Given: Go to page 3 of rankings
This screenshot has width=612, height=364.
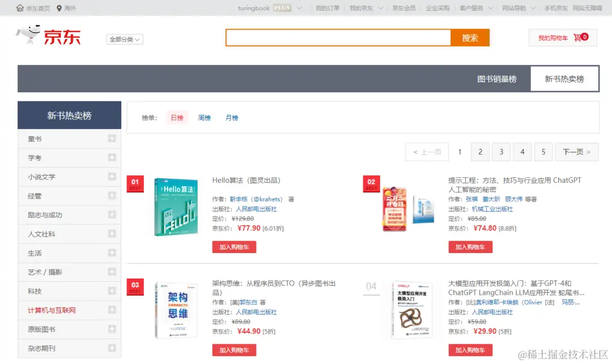Looking at the screenshot, I should click(x=501, y=152).
